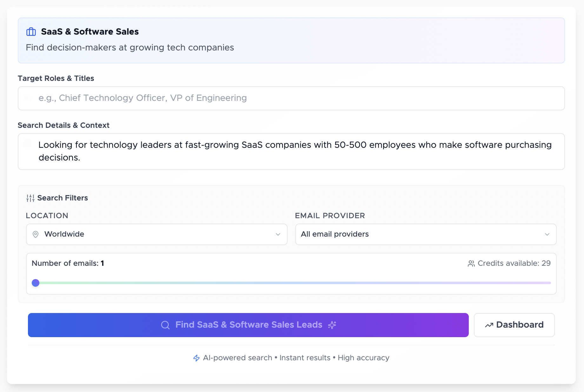Viewport: 584px width, 392px height.
Task: Click Find SaaS & Software Sales Leads button
Action: pos(248,325)
